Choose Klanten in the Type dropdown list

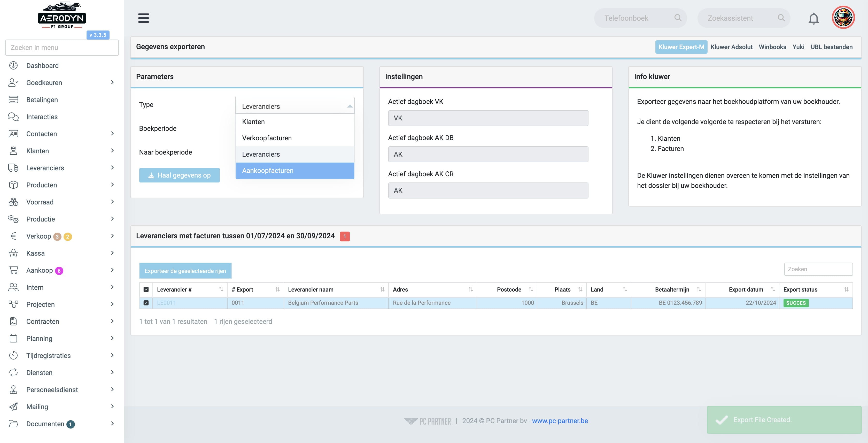[x=295, y=122]
